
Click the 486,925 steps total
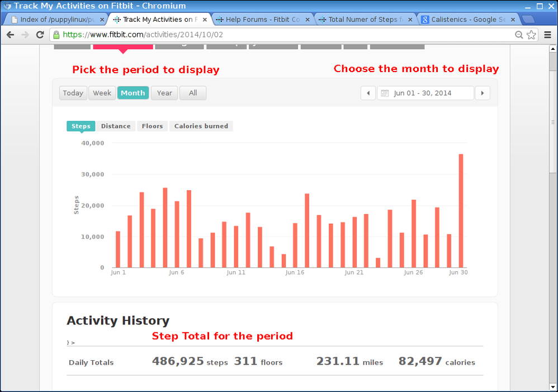coord(190,361)
